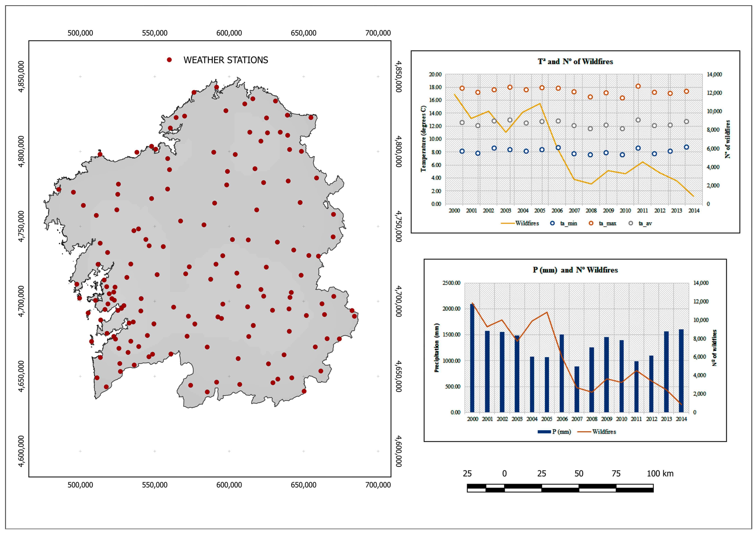Screen dimensions: 756x534
Task: Select the 2000 precipitation bar
Action: point(472,358)
